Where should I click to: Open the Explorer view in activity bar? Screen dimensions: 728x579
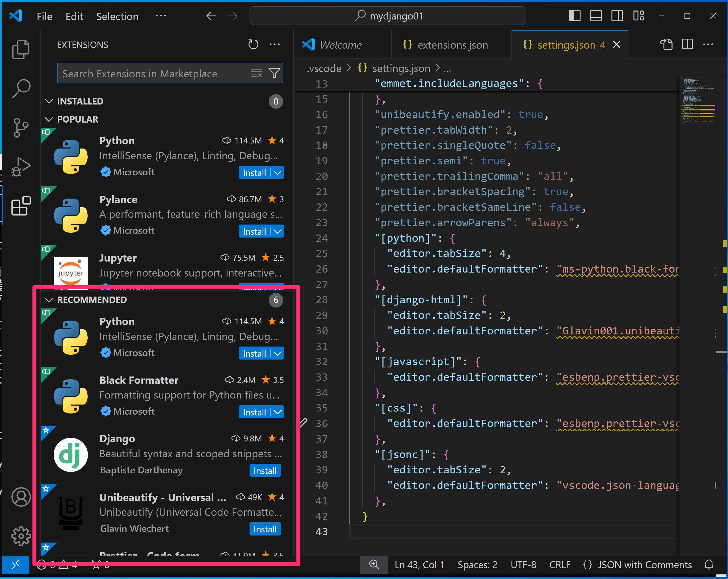21,50
